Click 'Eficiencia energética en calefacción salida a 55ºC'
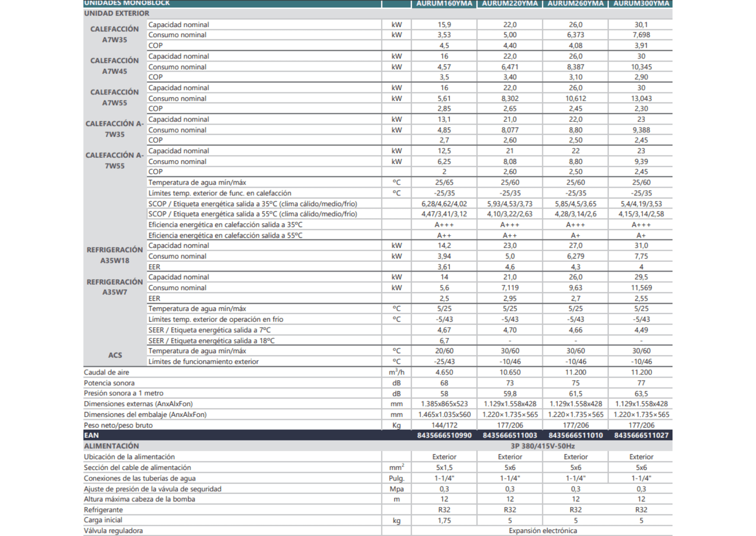This screenshot has height=536, width=756. [225, 236]
